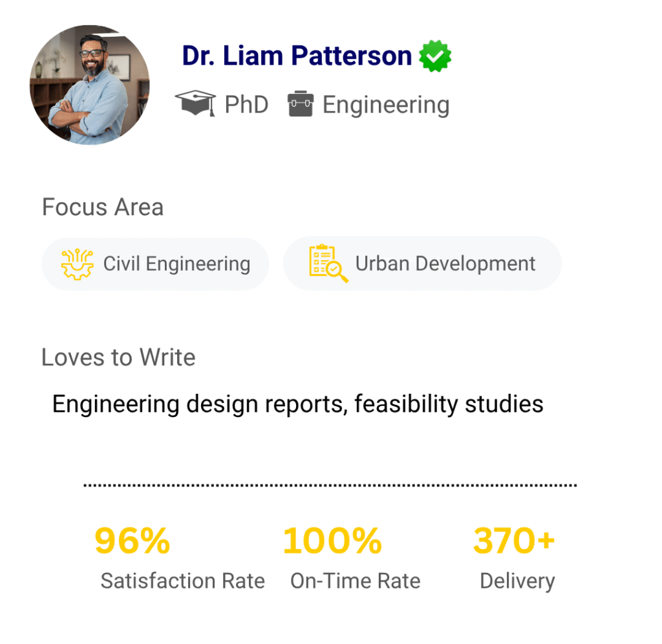This screenshot has height=644, width=662.
Task: Click the 370+ delivery count
Action: click(514, 541)
